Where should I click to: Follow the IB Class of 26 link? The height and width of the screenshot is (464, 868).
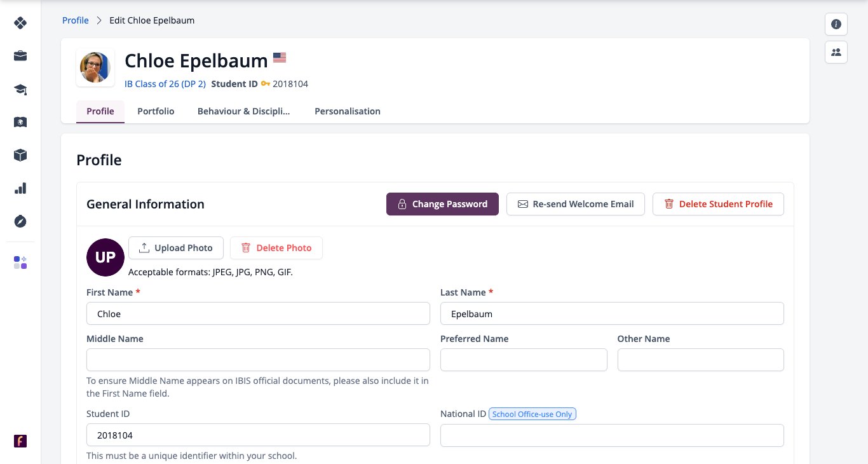(x=165, y=84)
